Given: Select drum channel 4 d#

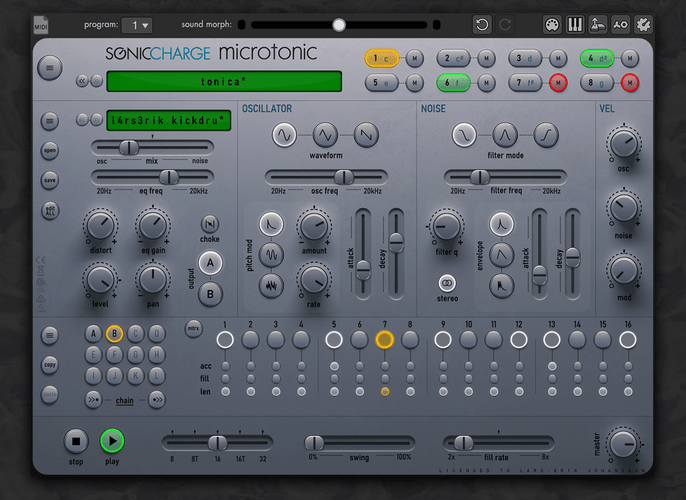Looking at the screenshot, I should click(x=597, y=58).
